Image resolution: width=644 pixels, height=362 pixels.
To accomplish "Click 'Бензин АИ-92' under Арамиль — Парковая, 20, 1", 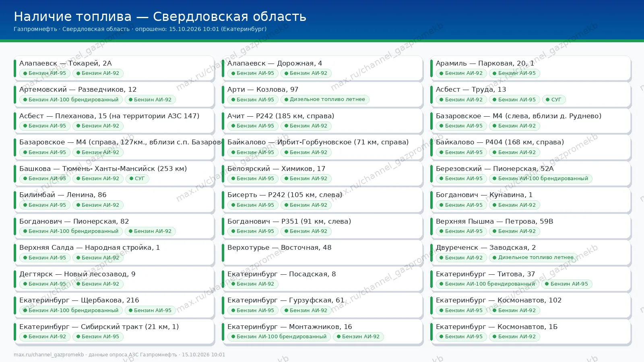I will (461, 73).
